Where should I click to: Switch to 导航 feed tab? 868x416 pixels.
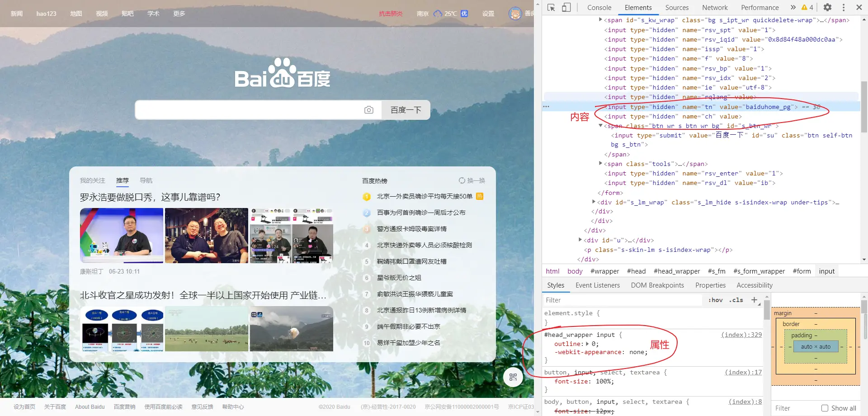146,180
